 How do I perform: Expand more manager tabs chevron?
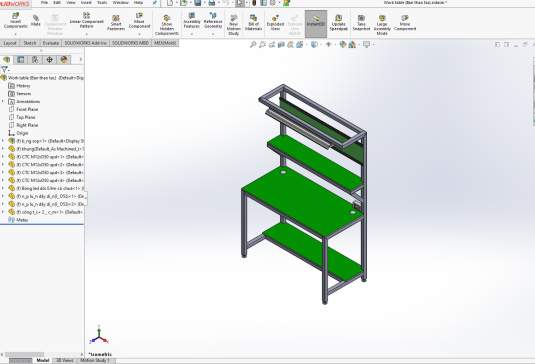tap(81, 59)
